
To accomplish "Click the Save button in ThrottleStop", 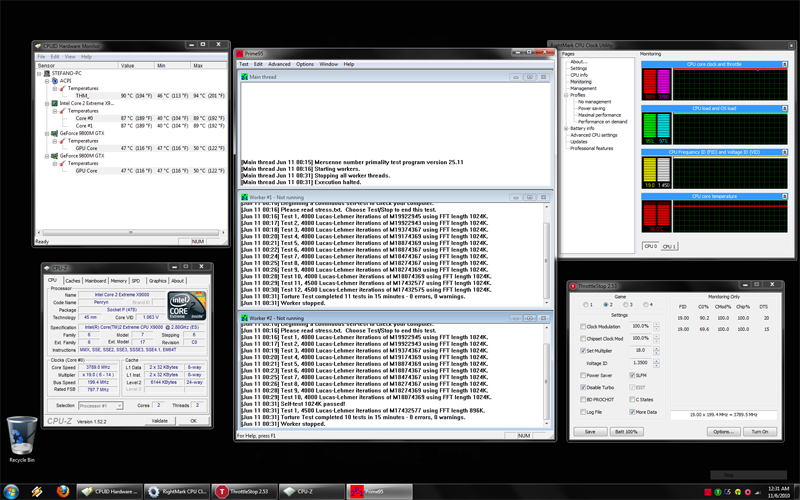I will coord(590,432).
